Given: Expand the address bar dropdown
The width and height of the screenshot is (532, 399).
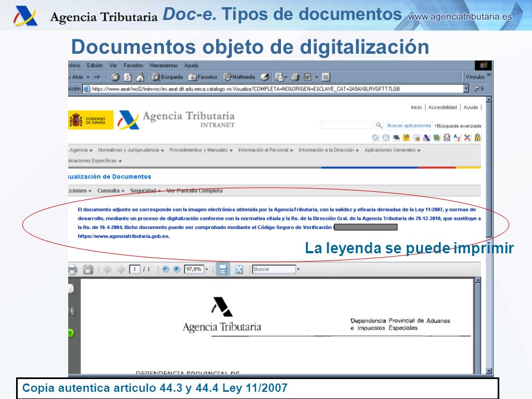Looking at the screenshot, I should tap(466, 89).
